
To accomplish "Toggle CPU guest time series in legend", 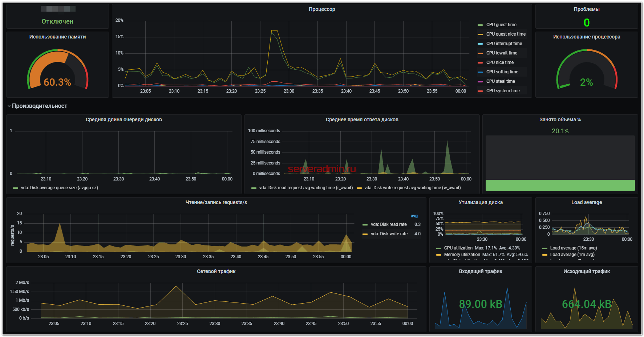I will pos(501,25).
